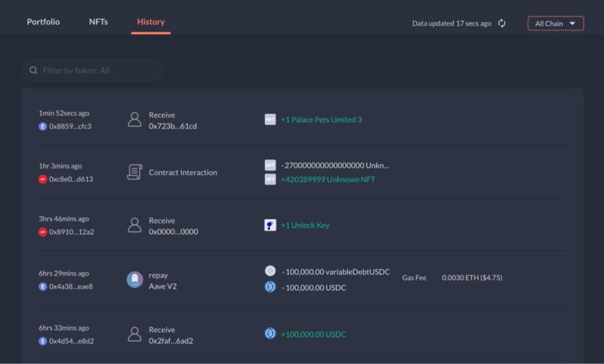Open the All Chain dropdown
This screenshot has width=604, height=364.
[556, 23]
